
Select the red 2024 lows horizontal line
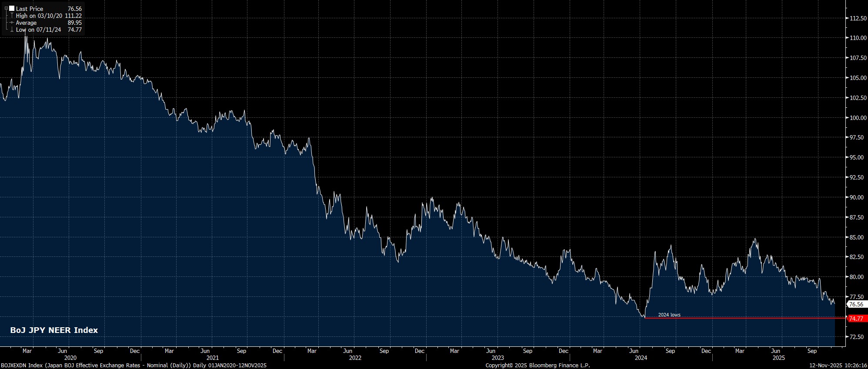coord(739,318)
